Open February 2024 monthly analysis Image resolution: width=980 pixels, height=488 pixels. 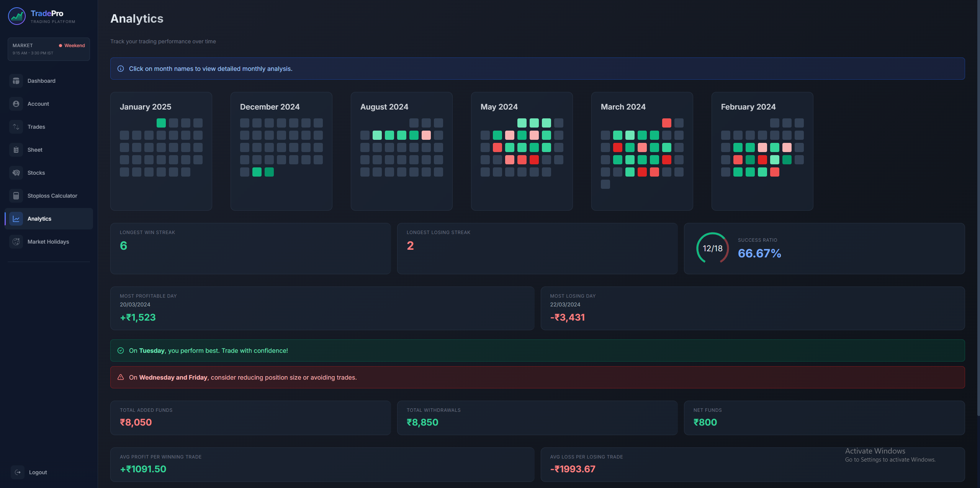tap(748, 107)
